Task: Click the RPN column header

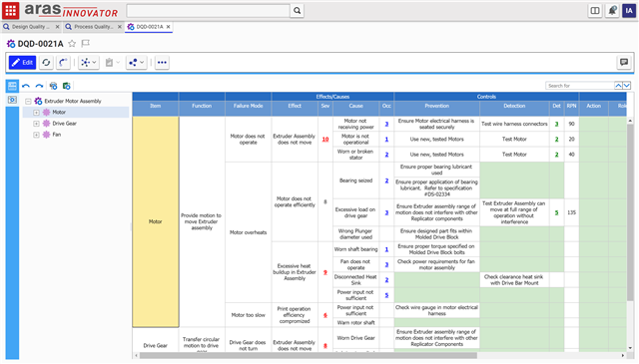Action: point(571,106)
